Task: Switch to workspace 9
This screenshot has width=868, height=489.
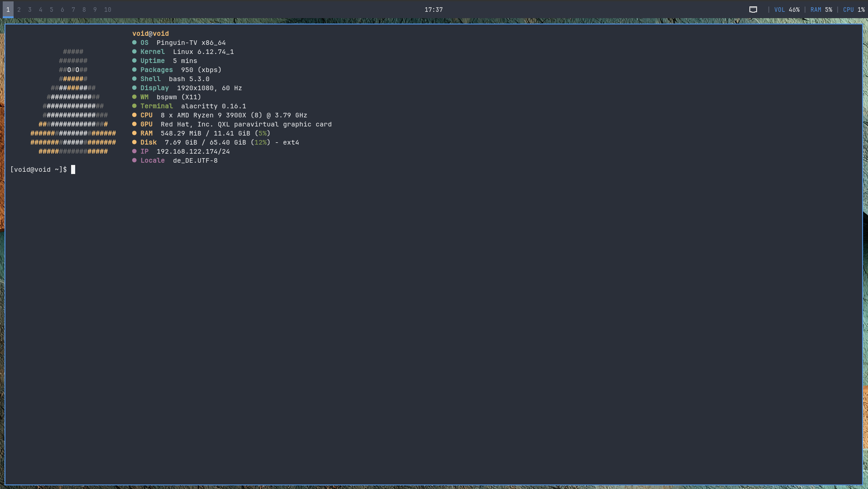Action: pos(95,10)
